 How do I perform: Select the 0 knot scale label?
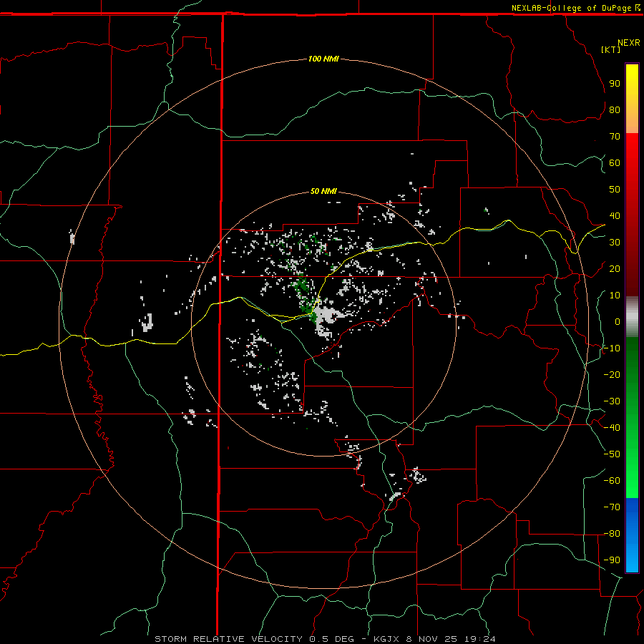tap(618, 321)
